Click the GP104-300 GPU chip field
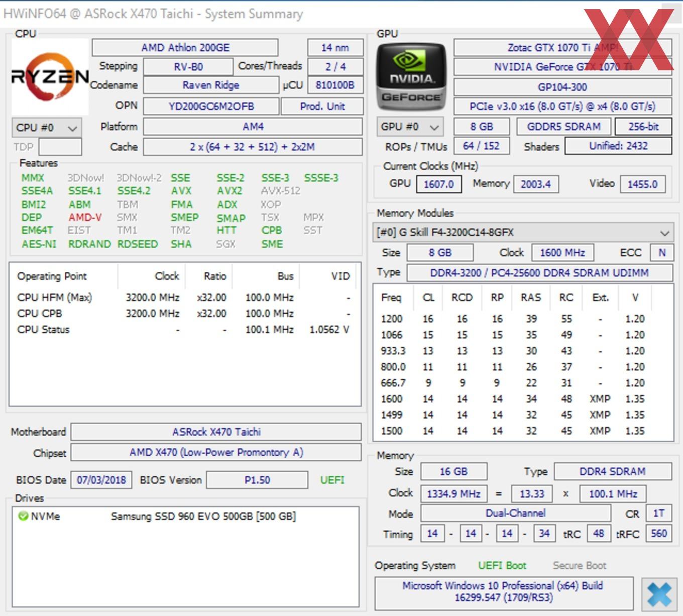Screen dimensions: 683x616 (563, 87)
